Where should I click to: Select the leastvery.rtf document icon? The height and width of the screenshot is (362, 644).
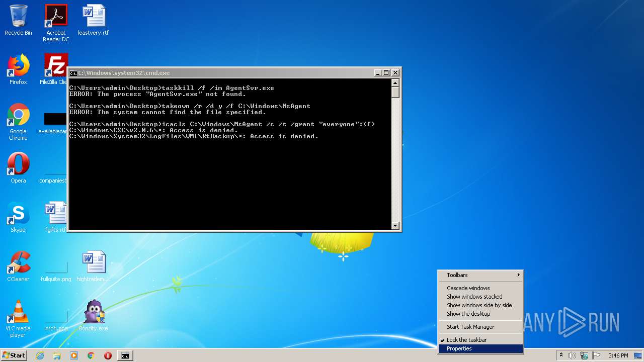[x=94, y=20]
